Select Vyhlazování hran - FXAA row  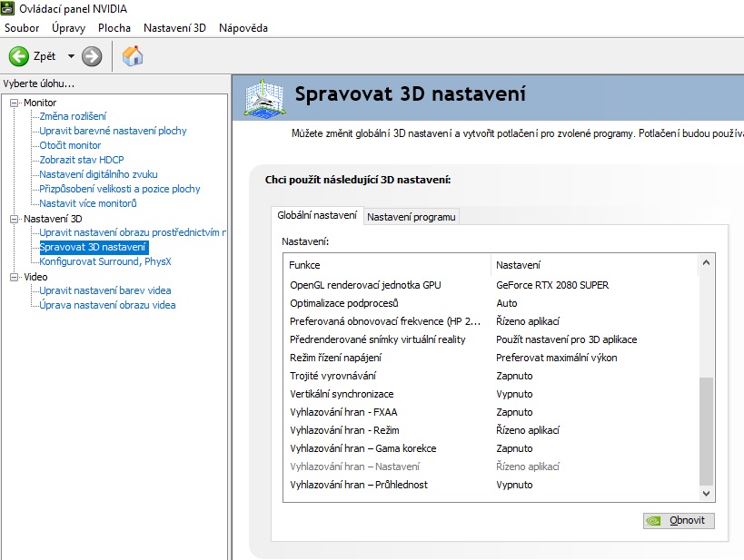(491, 412)
